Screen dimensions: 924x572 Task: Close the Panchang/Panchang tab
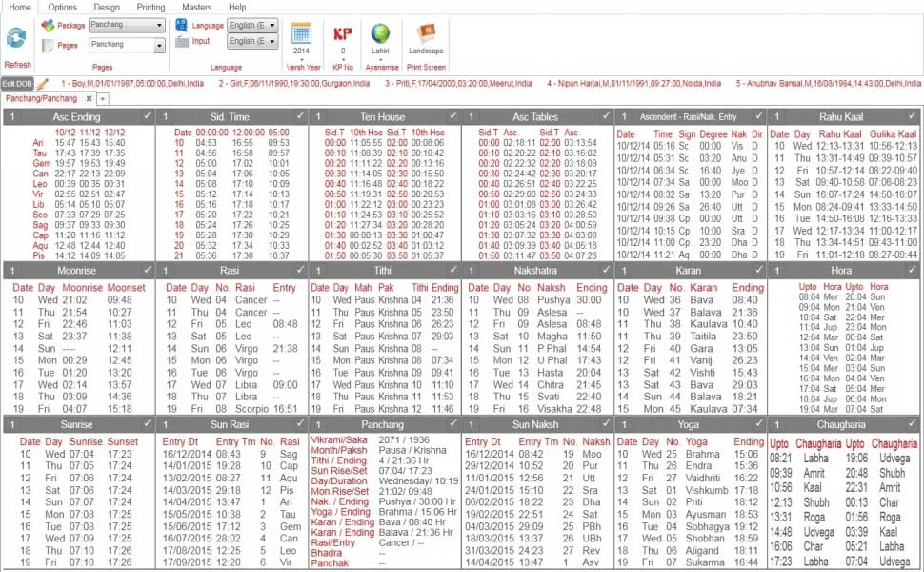(x=89, y=98)
